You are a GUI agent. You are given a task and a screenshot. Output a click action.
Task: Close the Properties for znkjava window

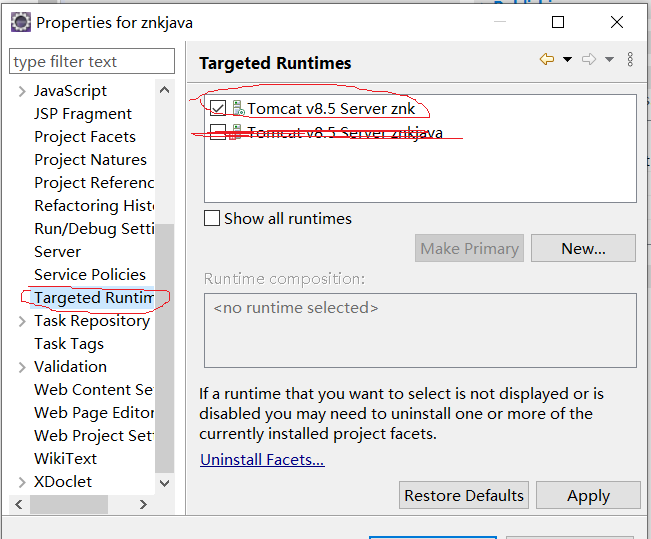617,22
